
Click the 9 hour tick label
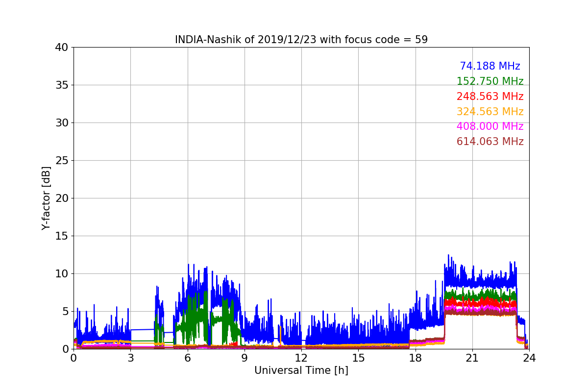[245, 358]
